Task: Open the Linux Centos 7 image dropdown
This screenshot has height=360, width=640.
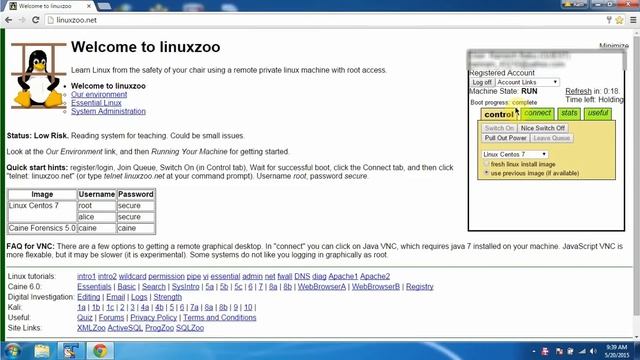Action: [515, 154]
